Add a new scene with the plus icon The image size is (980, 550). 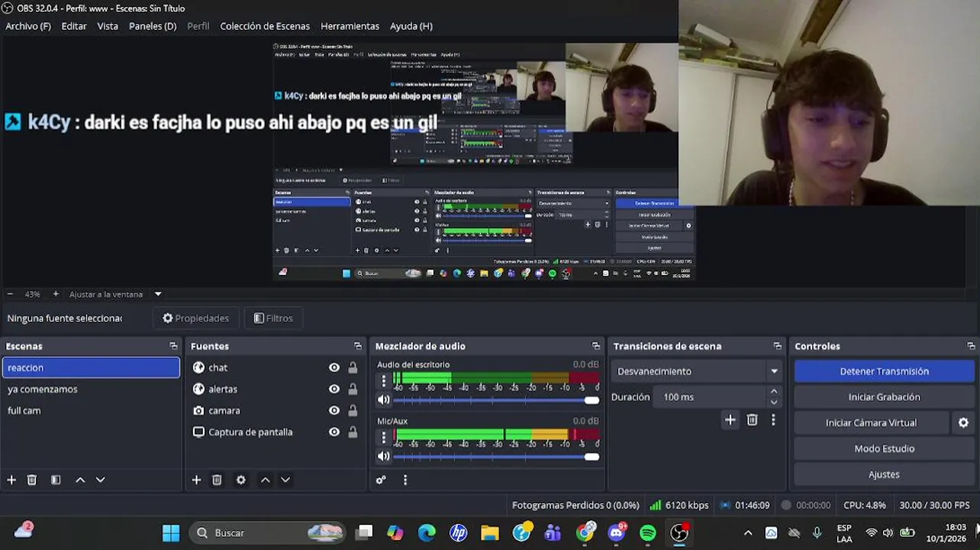tap(11, 480)
